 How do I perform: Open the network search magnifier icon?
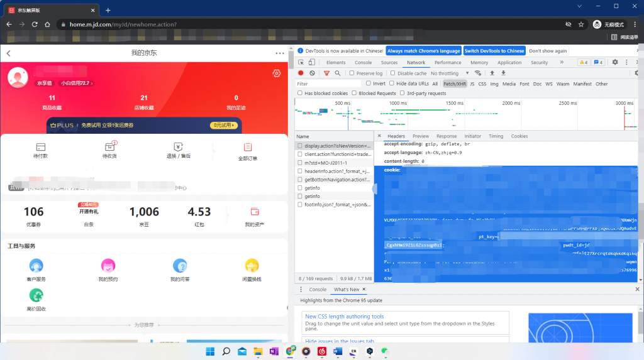pos(338,73)
